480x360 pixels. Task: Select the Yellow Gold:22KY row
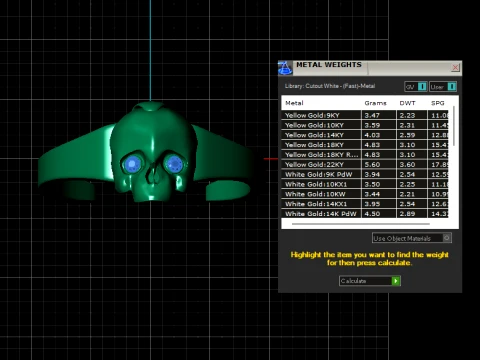coord(365,164)
